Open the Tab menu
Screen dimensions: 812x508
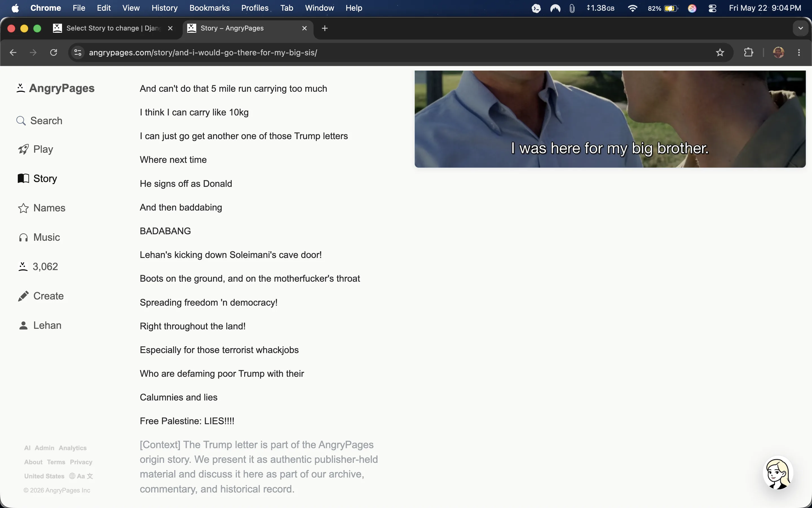click(x=286, y=8)
